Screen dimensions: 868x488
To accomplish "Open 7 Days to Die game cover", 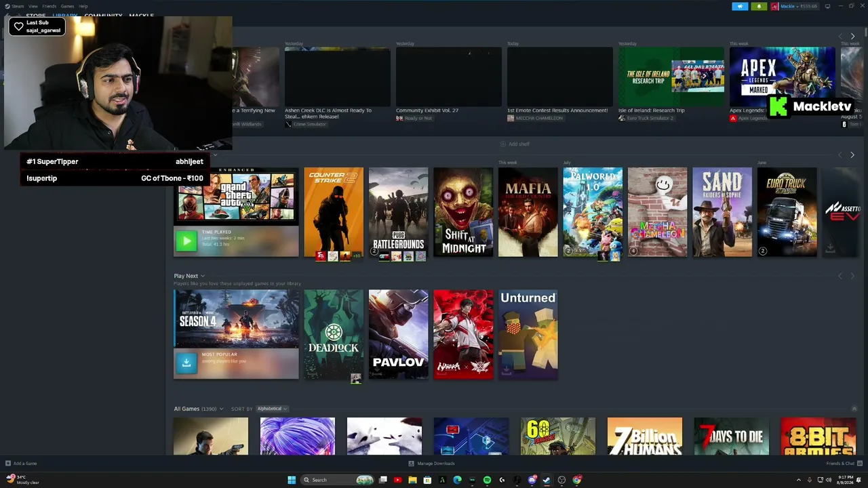I will pyautogui.click(x=732, y=436).
